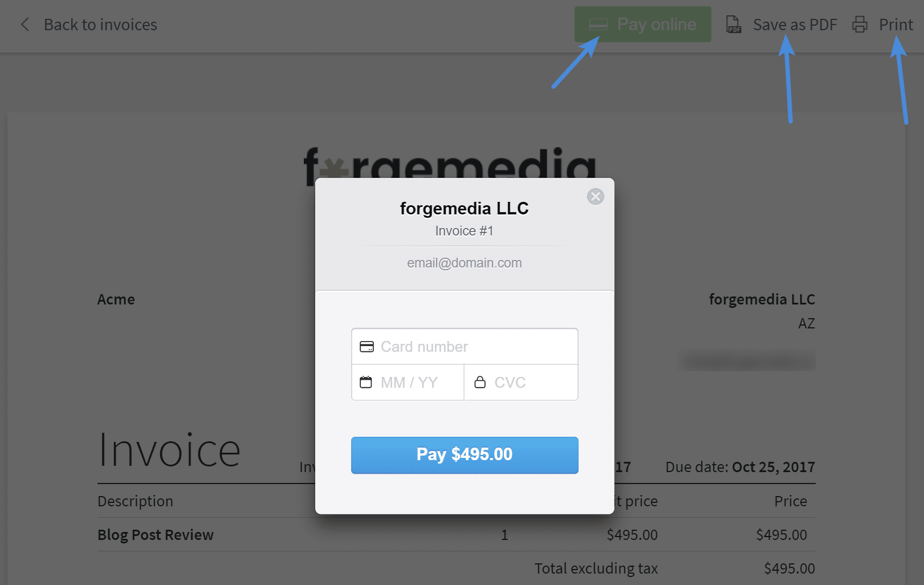This screenshot has width=924, height=585.
Task: Click the Save as PDF document icon
Action: (x=734, y=25)
